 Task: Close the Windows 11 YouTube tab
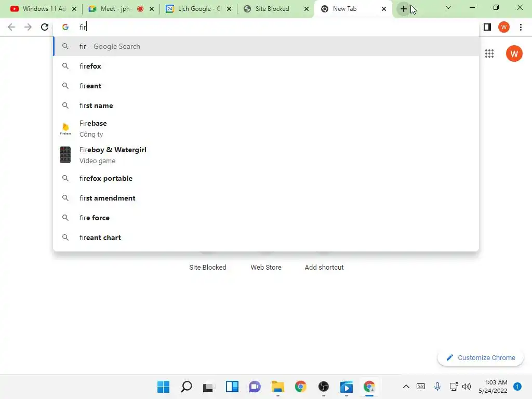(74, 9)
